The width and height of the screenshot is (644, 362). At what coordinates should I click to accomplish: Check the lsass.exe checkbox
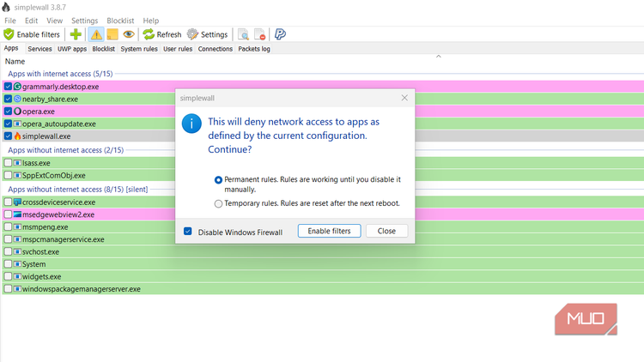point(8,162)
